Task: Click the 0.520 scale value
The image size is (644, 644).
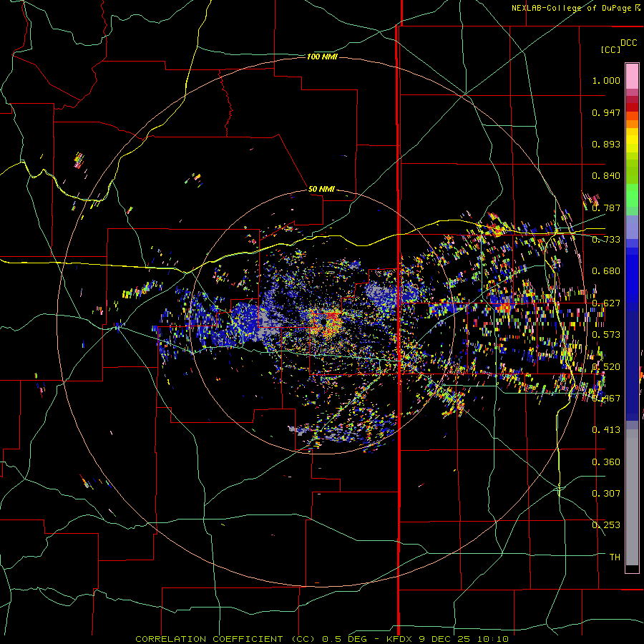Action: [606, 367]
